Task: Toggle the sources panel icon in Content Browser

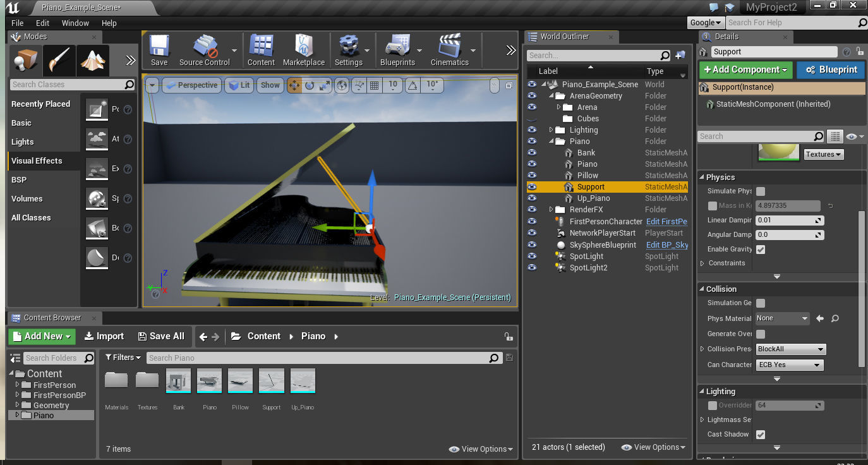Action: (x=15, y=358)
